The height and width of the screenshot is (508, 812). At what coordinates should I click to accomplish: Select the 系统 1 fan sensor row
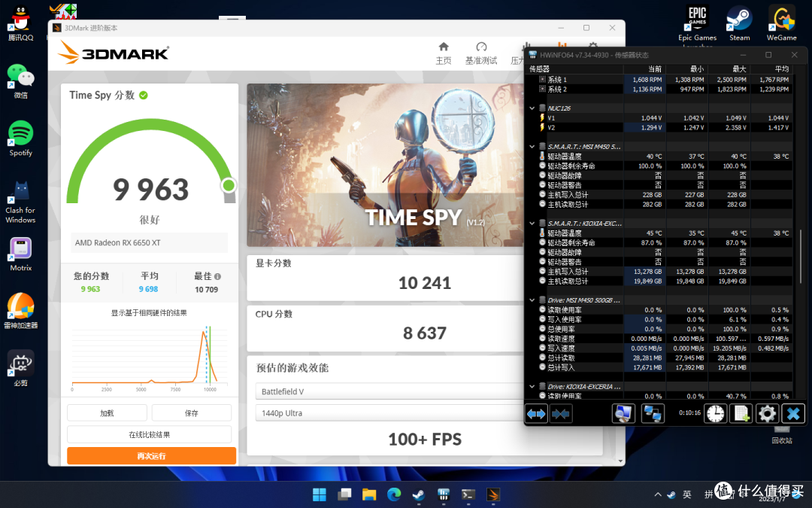[660, 80]
